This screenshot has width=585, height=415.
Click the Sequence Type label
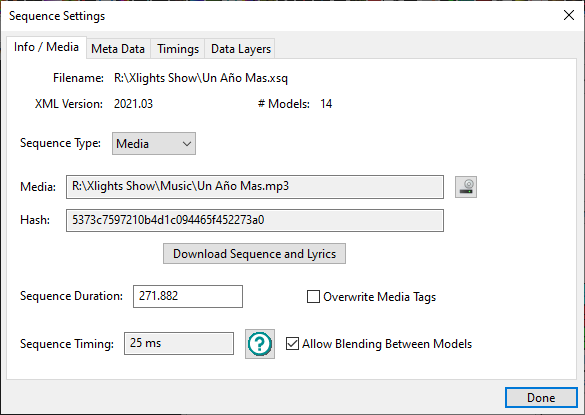tap(60, 143)
